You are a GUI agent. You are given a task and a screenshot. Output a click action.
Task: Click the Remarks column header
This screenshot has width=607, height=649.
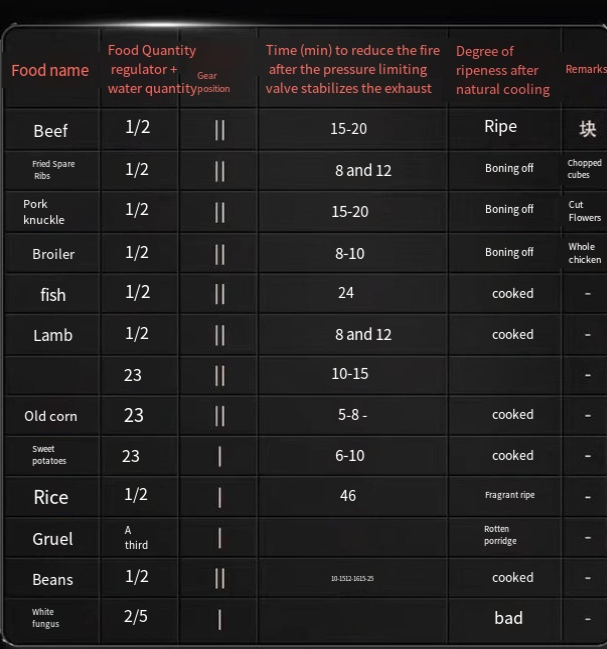(x=586, y=69)
